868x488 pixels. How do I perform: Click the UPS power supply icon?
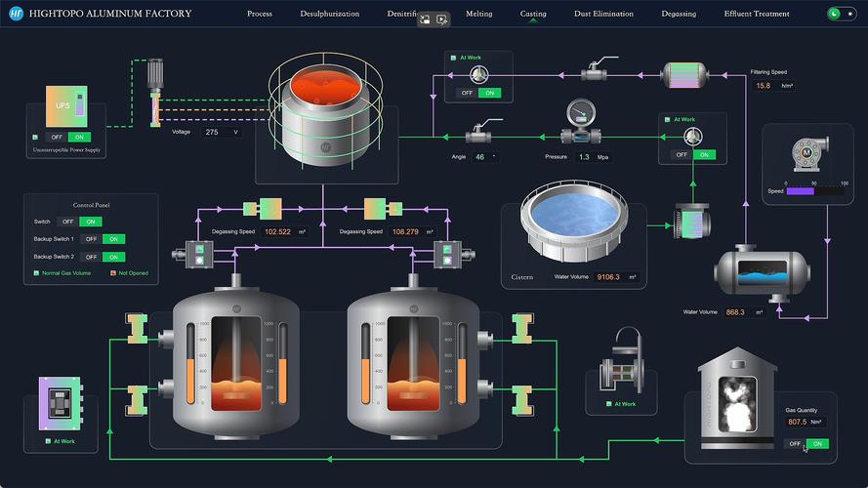click(66, 106)
